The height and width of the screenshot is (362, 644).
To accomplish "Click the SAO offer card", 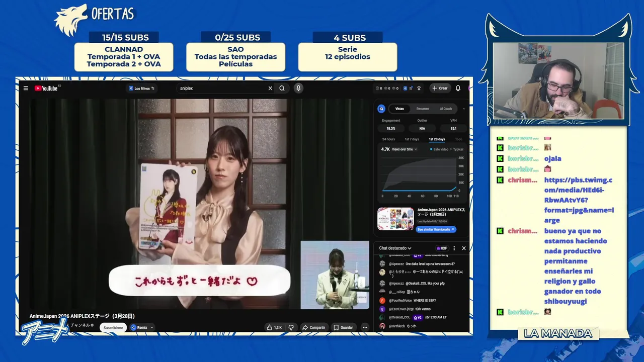I will [235, 56].
